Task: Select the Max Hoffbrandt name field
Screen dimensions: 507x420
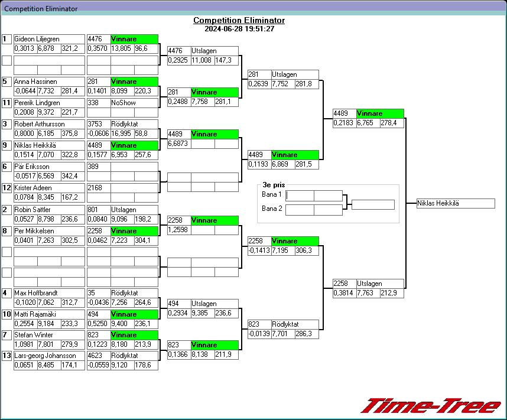Action: click(49, 292)
